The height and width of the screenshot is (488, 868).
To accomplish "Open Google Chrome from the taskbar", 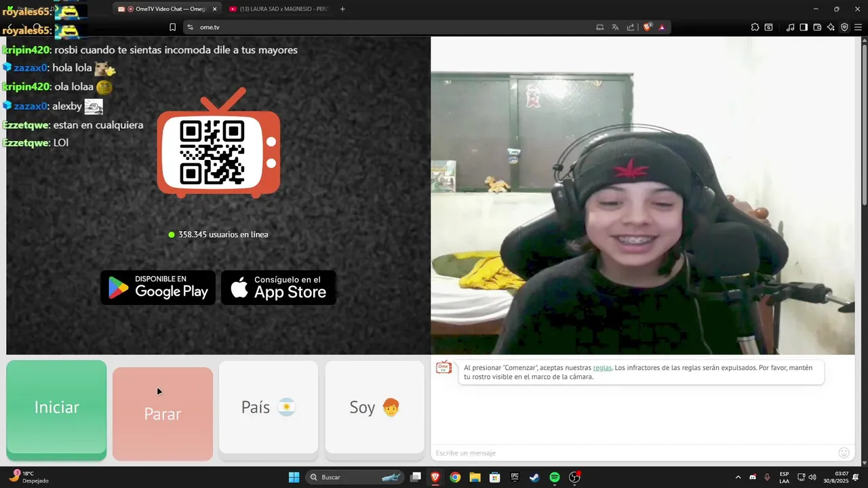I will point(455,477).
